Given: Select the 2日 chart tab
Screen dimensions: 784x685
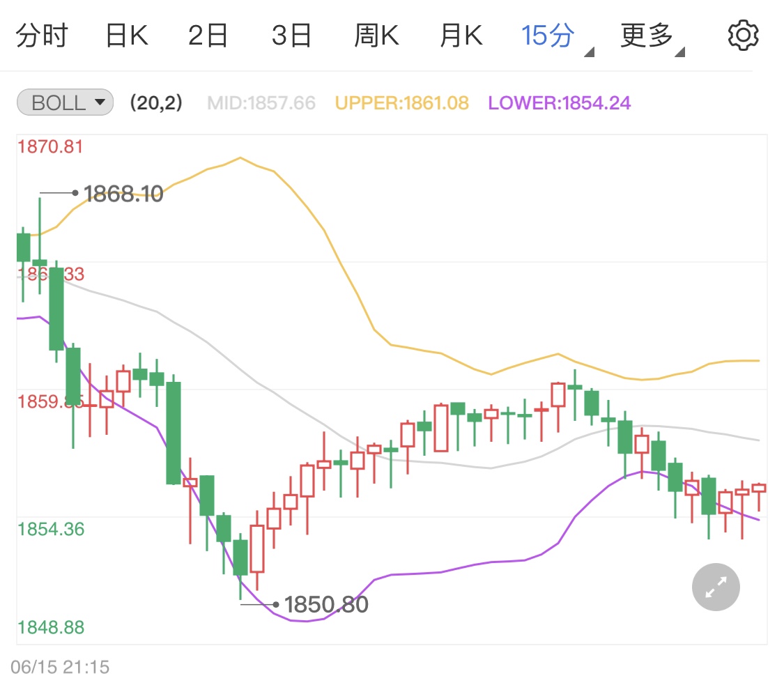Looking at the screenshot, I should pyautogui.click(x=208, y=36).
